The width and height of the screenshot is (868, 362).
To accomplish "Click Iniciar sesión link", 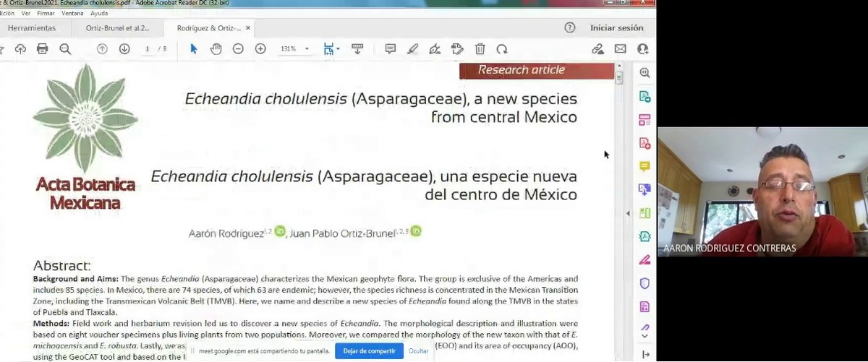I will [x=616, y=28].
